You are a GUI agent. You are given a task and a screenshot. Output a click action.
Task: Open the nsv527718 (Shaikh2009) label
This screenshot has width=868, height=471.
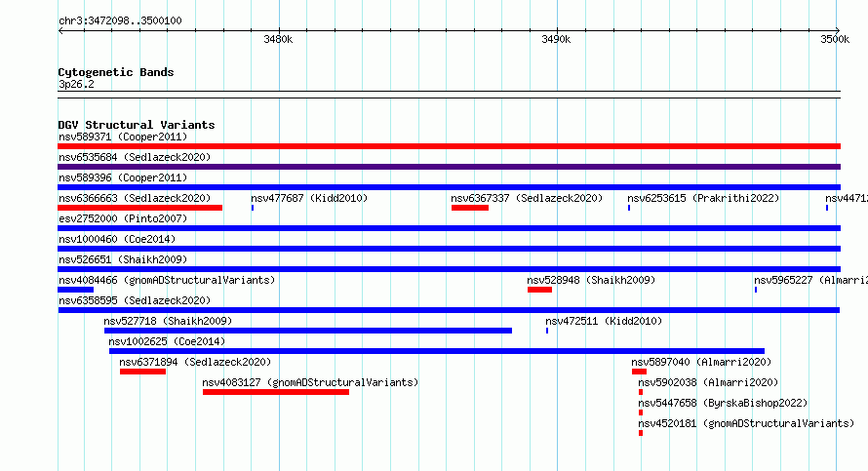pyautogui.click(x=168, y=321)
